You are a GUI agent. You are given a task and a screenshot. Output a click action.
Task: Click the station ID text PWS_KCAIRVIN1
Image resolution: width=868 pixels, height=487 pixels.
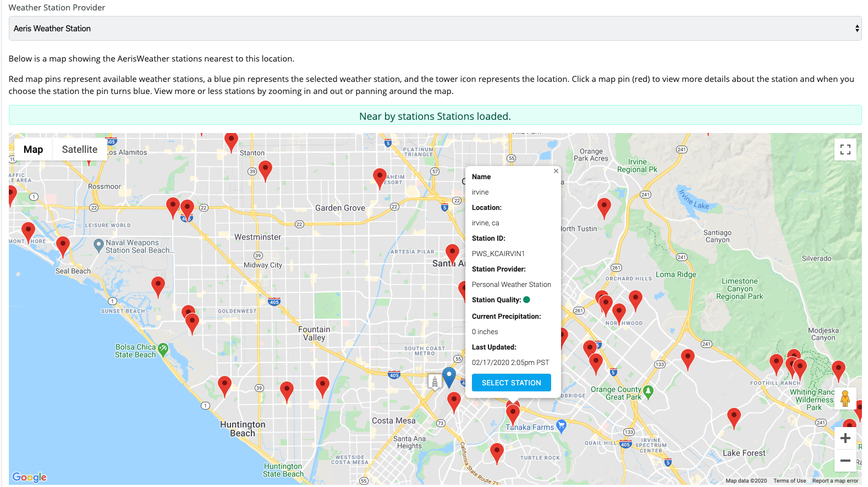pyautogui.click(x=498, y=254)
